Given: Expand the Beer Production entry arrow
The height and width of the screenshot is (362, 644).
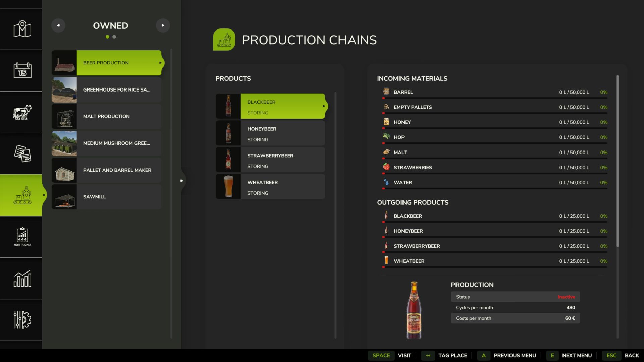Looking at the screenshot, I should coord(160,63).
